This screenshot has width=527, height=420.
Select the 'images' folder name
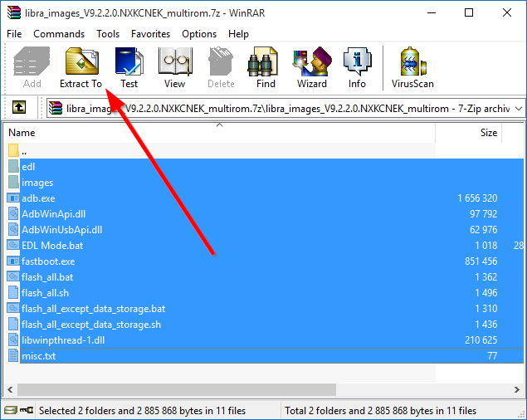37,183
